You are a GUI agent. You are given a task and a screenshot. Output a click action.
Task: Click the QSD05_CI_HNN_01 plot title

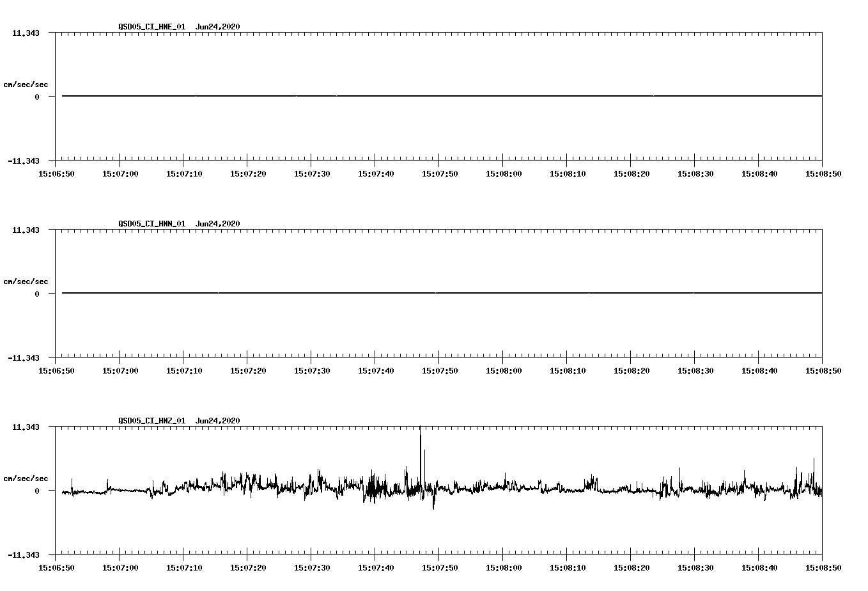152,224
